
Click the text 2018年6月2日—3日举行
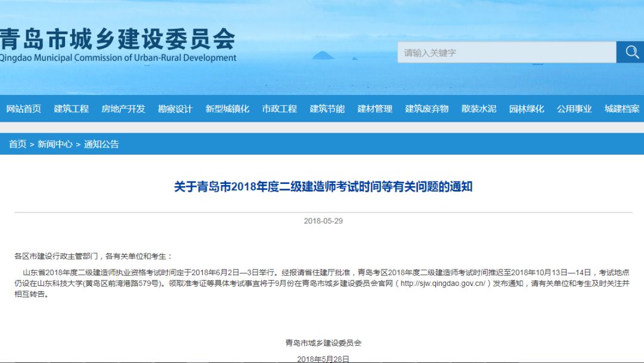tap(233, 272)
